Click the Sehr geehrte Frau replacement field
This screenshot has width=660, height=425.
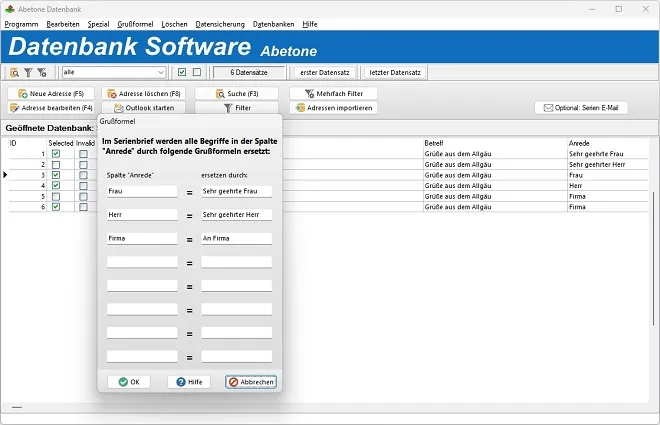237,191
